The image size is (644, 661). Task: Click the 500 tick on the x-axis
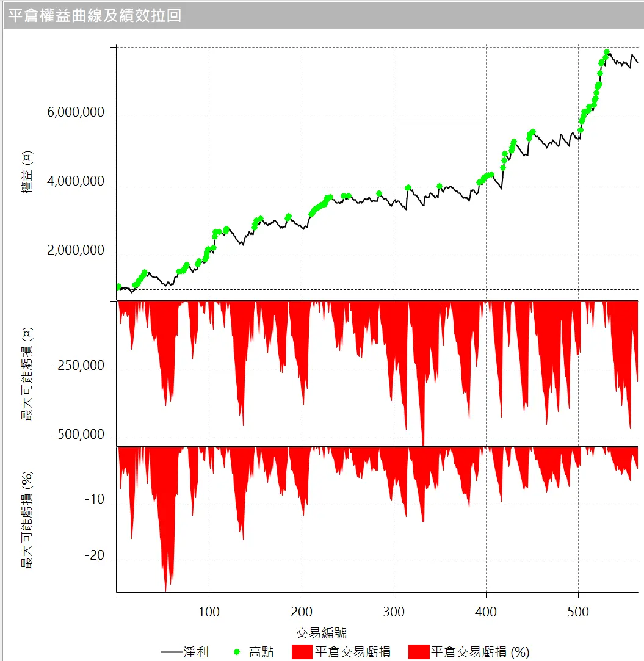(x=578, y=612)
